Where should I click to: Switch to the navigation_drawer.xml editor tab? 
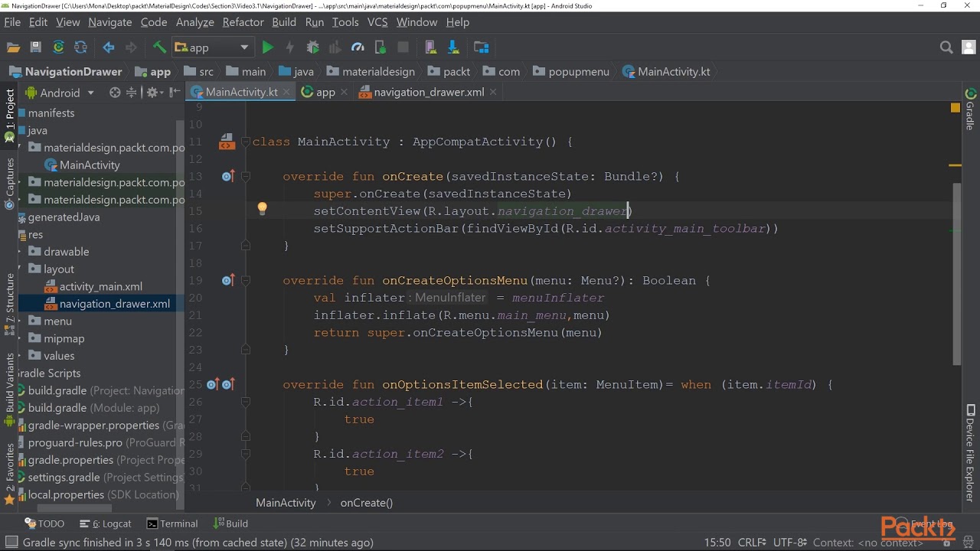tap(429, 92)
